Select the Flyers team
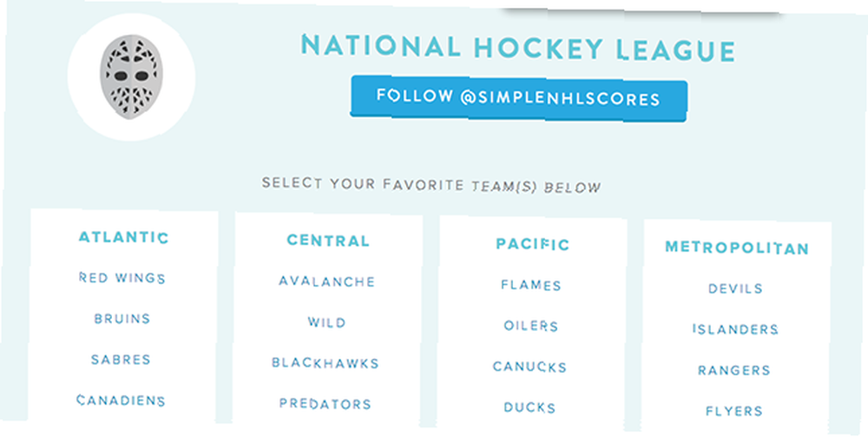Viewport: 868px width, 437px height. click(x=733, y=411)
